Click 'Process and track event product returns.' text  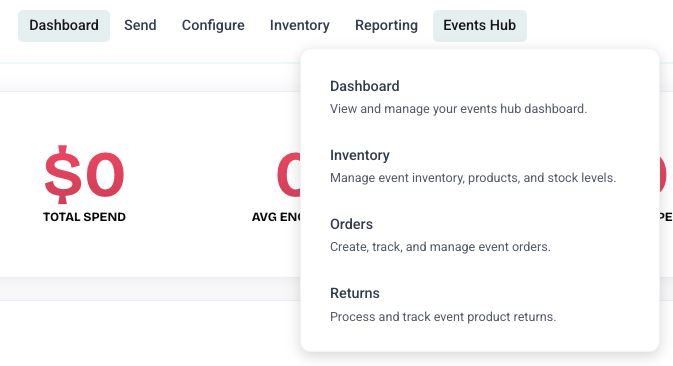tap(443, 317)
